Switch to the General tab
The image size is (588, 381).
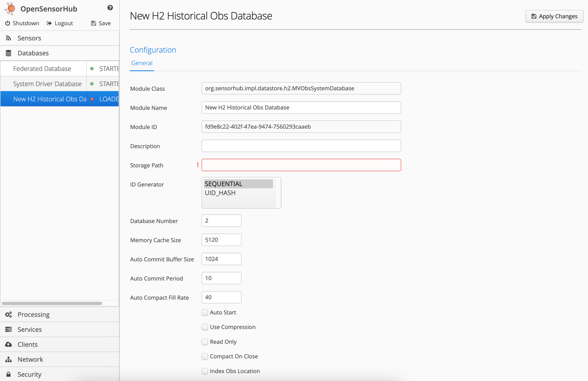coord(142,63)
